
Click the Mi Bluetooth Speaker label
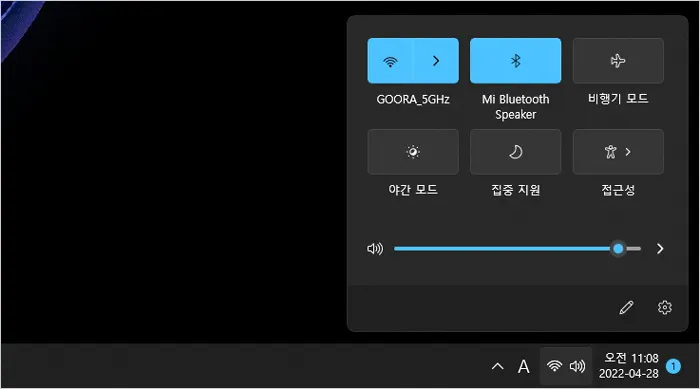516,107
